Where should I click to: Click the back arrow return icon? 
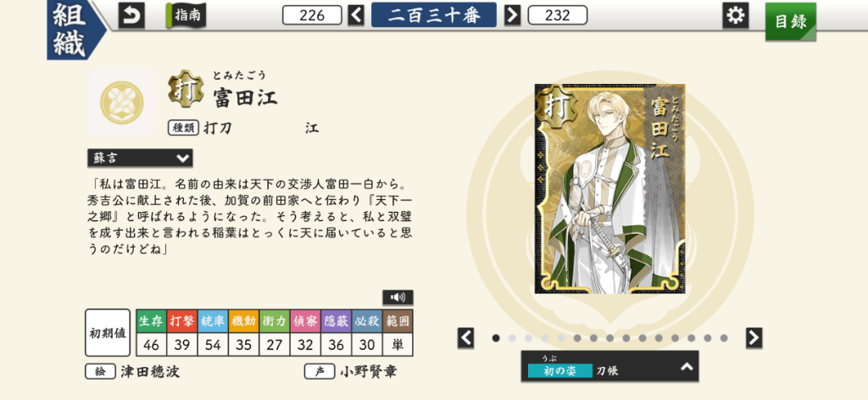point(131,15)
